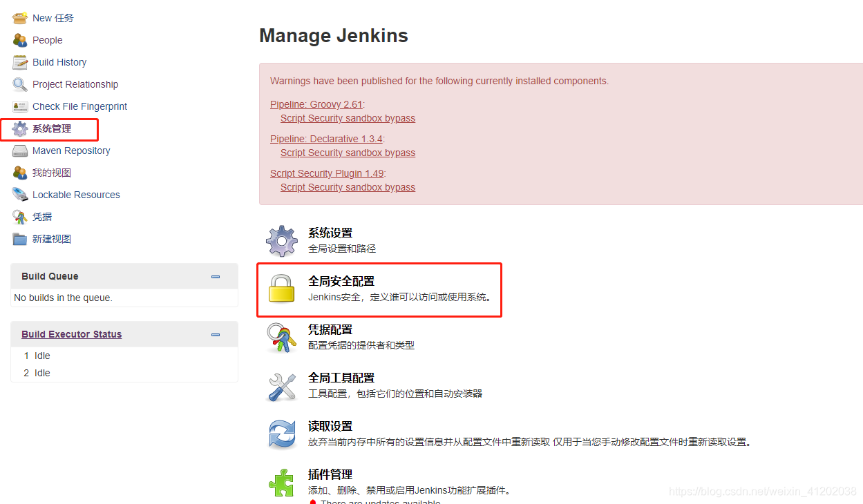Open 全局工具配置 heading link
This screenshot has height=504, width=863.
[x=341, y=378]
